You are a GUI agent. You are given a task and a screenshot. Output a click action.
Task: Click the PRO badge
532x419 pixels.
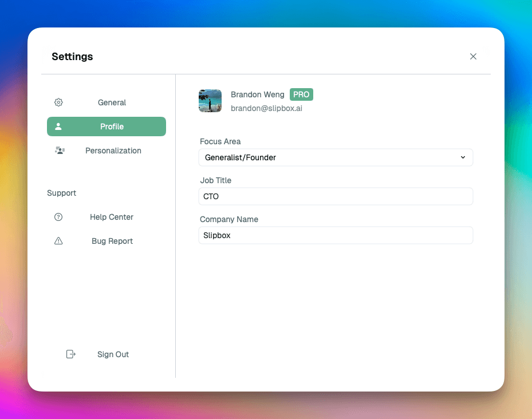click(x=301, y=94)
